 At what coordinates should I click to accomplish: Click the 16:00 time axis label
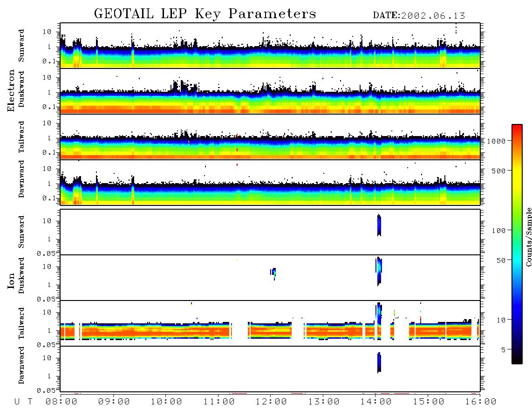(x=480, y=402)
